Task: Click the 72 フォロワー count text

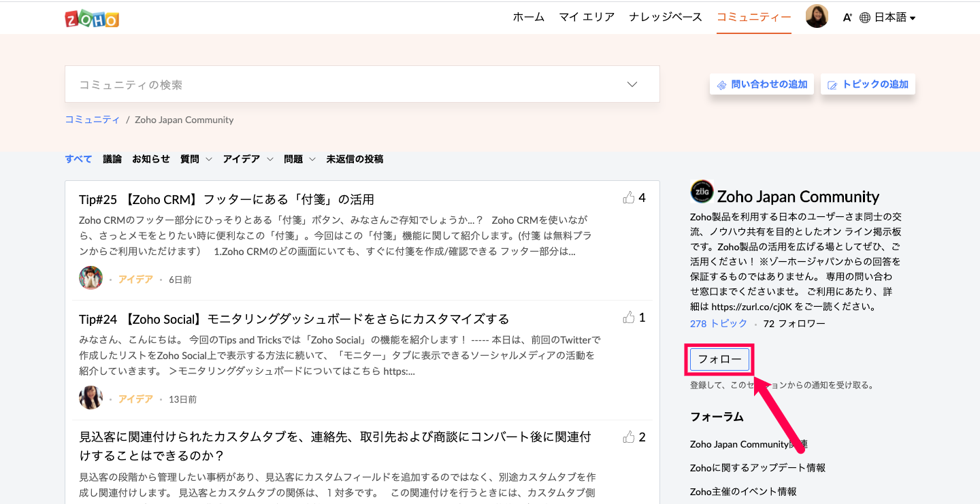Action: (x=794, y=324)
